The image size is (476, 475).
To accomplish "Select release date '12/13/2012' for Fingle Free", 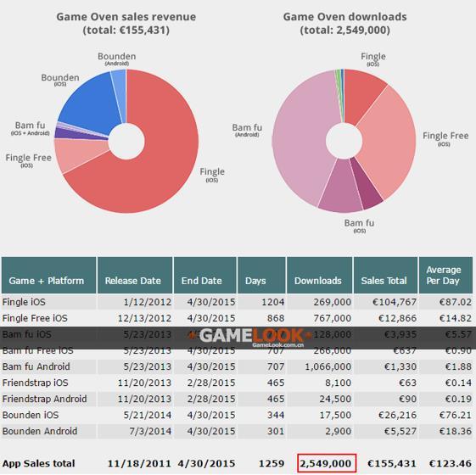I will click(144, 318).
